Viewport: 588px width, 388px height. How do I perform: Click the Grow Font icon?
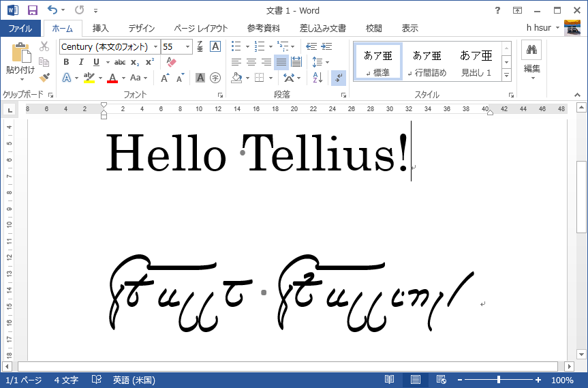coord(165,78)
